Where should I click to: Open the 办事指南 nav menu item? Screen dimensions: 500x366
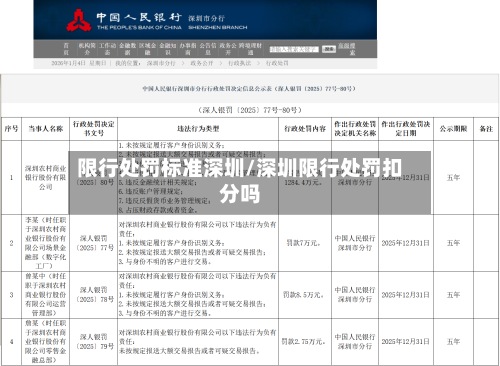point(188,49)
